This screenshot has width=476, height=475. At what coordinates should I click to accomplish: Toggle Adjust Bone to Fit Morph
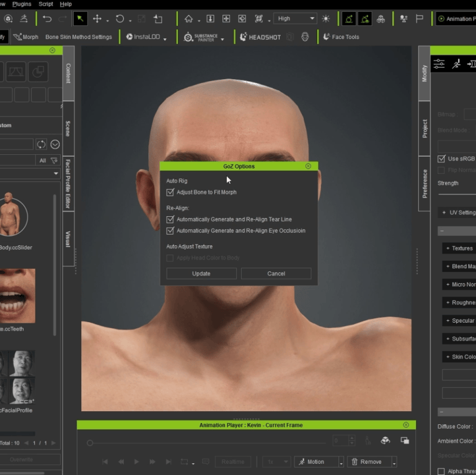pos(170,193)
